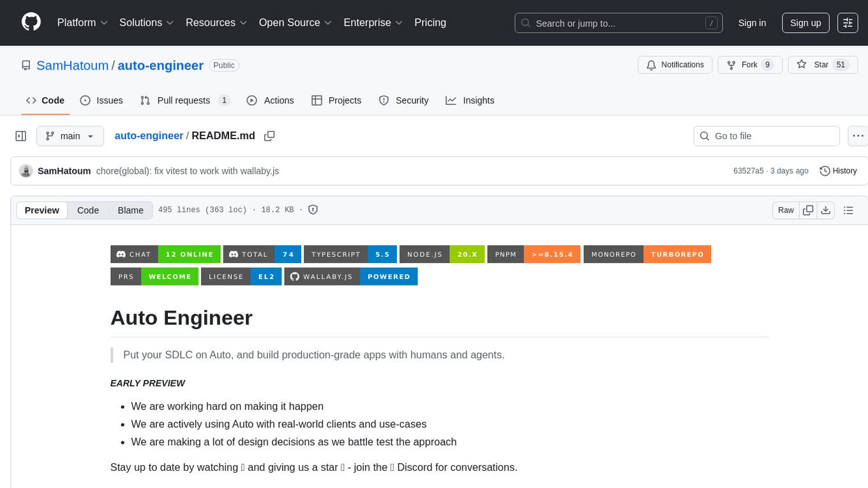Image resolution: width=868 pixels, height=488 pixels.
Task: Click the SamHatoum commit author name
Action: click(x=64, y=171)
